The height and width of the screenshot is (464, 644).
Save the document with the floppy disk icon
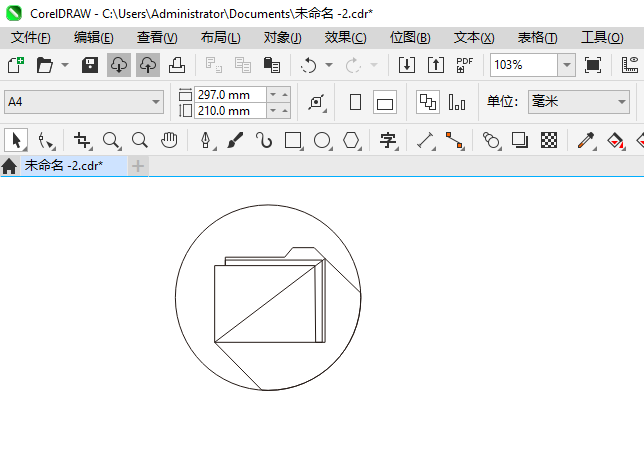[x=90, y=65]
